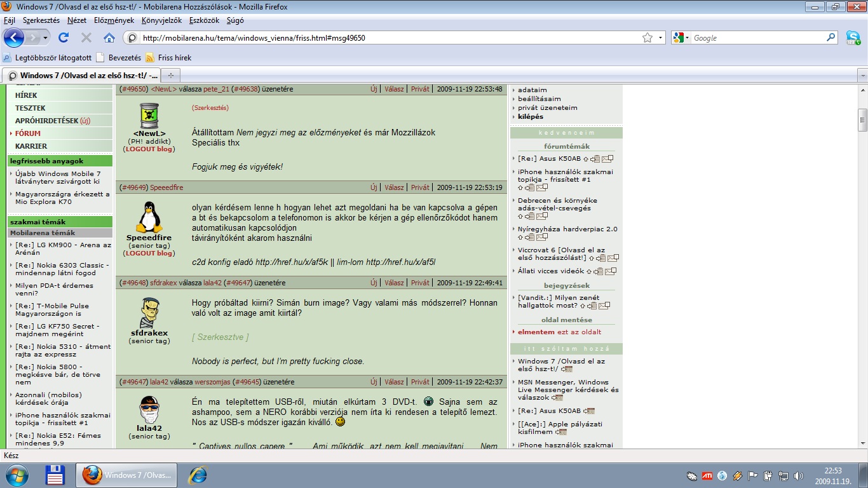
Task: Open the Előzmények menu
Action: pos(114,20)
